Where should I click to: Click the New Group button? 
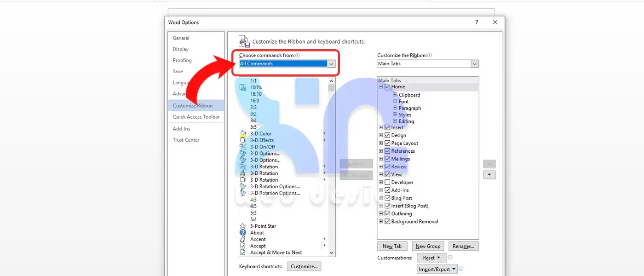tap(428, 246)
